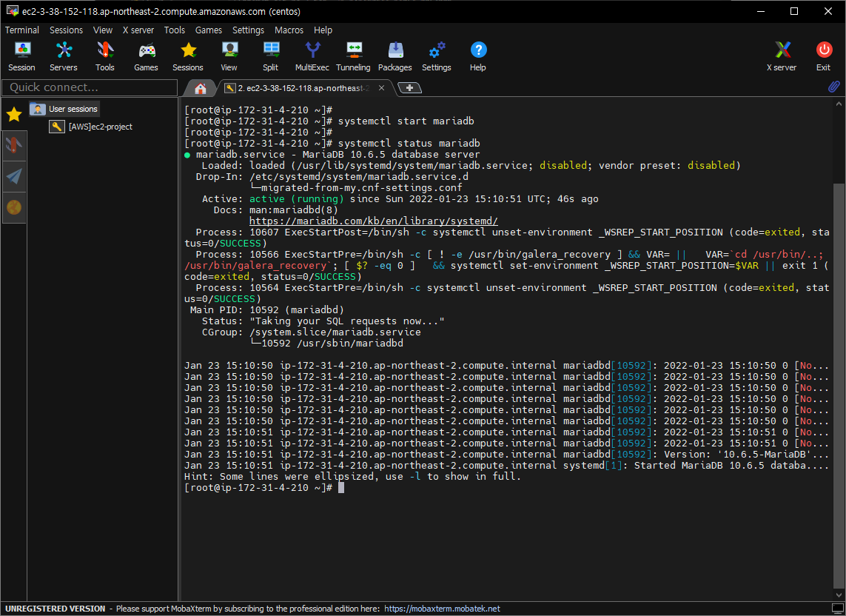Click the Split toolbar icon
This screenshot has width=846, height=616.
[x=271, y=56]
